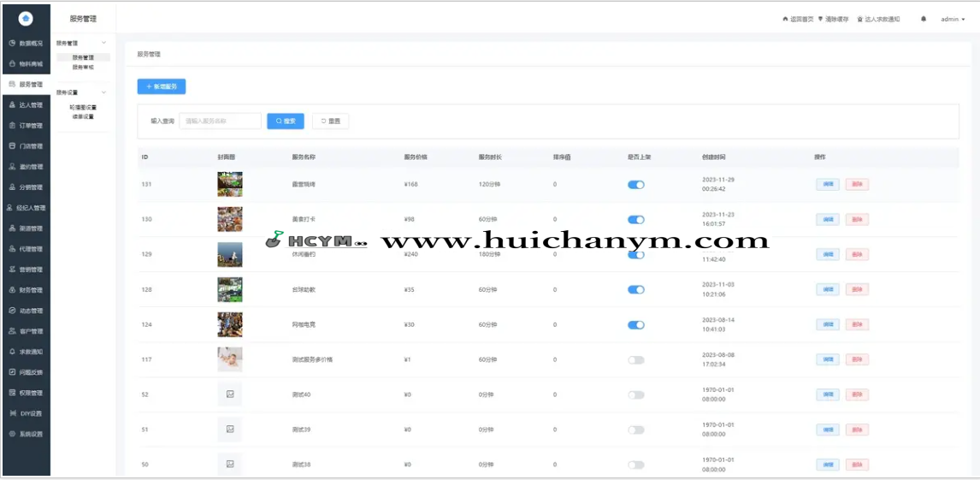Click the edit button for ID 131
This screenshot has width=980, height=480.
[828, 184]
